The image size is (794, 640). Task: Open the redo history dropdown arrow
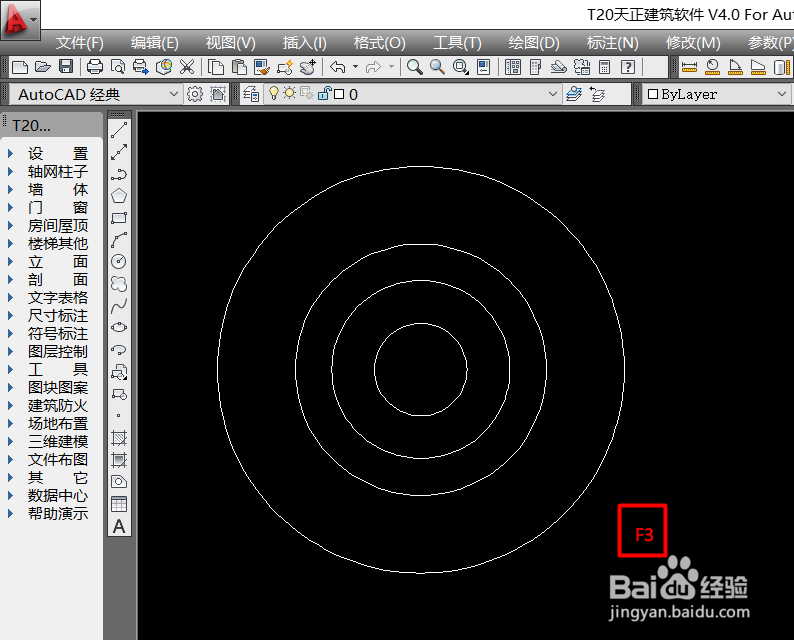391,67
